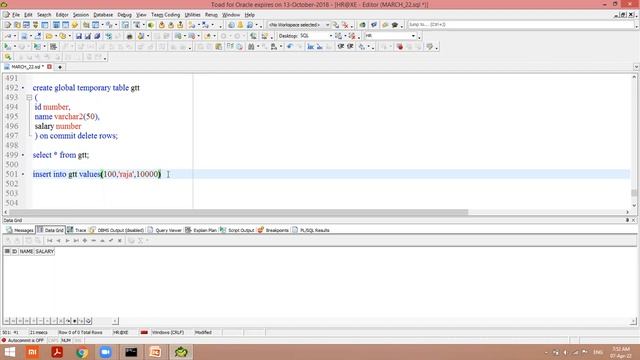Click 'select * from gtt;' on line 499
Screen dimensions: 640x360
(61, 155)
